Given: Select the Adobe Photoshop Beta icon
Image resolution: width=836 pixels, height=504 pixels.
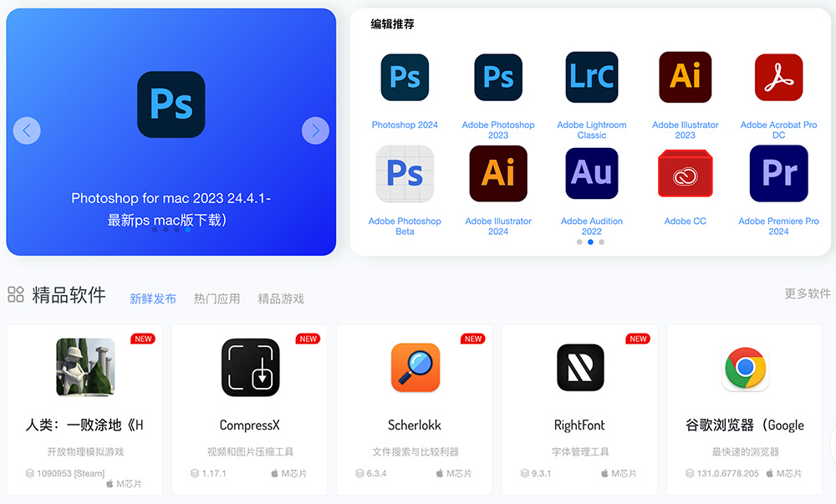Looking at the screenshot, I should 405,173.
